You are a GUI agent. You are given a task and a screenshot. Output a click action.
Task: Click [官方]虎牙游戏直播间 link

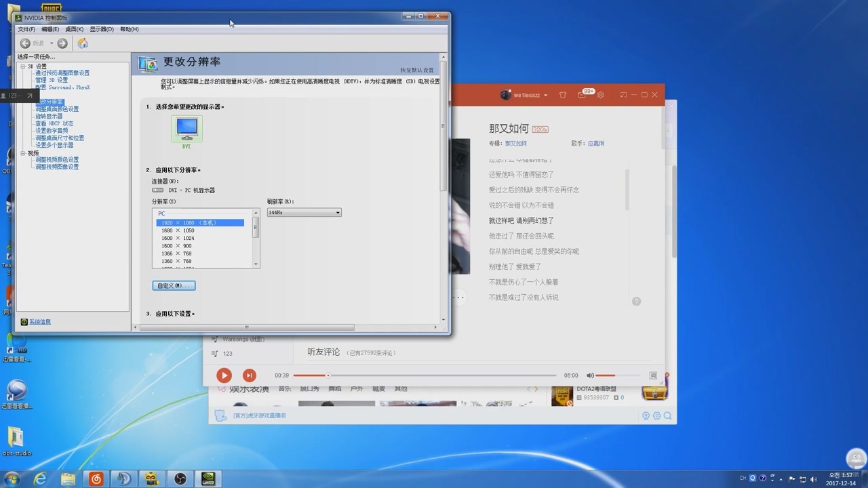coord(260,415)
